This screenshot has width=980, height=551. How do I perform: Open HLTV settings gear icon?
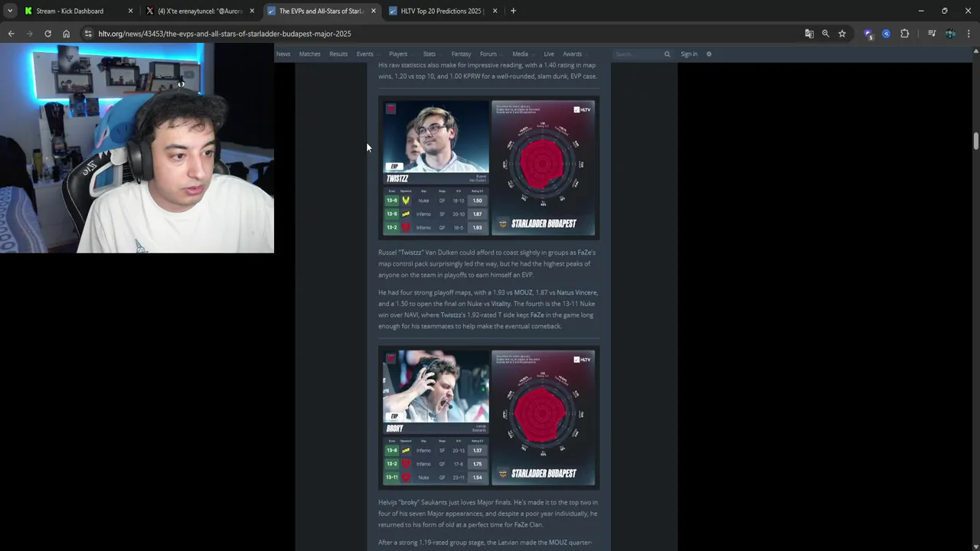click(709, 54)
